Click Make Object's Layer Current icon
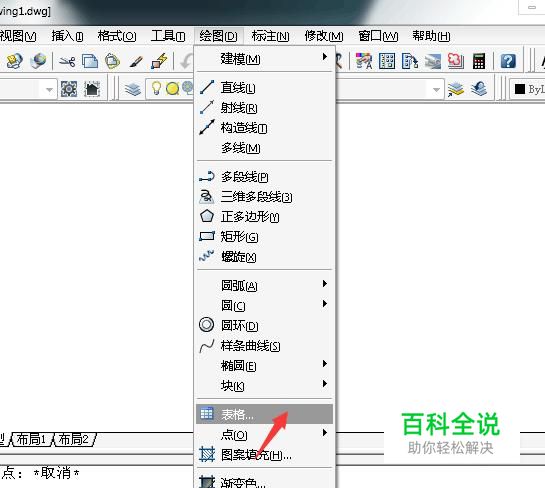This screenshot has width=545, height=488. pos(456,90)
